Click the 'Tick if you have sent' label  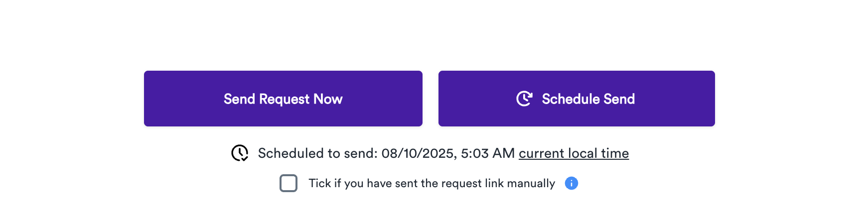click(x=432, y=183)
